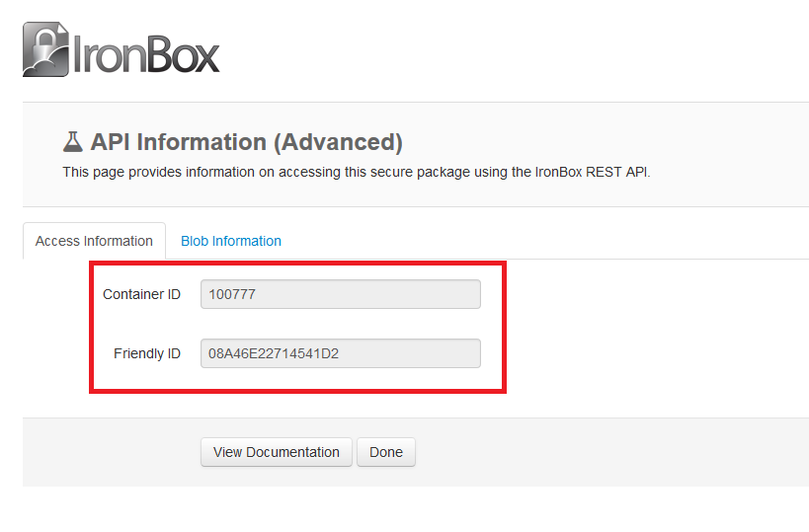Viewport: 809px width, 532px height.
Task: Click the IronBox padlock logo icon
Action: tap(45, 49)
